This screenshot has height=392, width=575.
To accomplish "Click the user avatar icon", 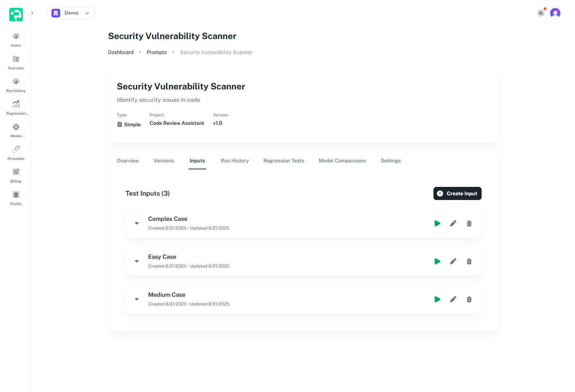I will click(x=555, y=13).
